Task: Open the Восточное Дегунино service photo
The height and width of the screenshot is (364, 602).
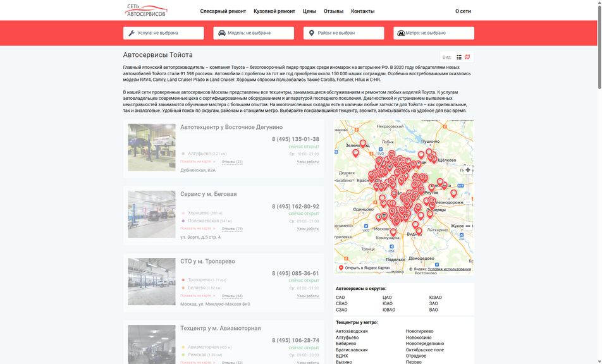Action: (x=152, y=147)
